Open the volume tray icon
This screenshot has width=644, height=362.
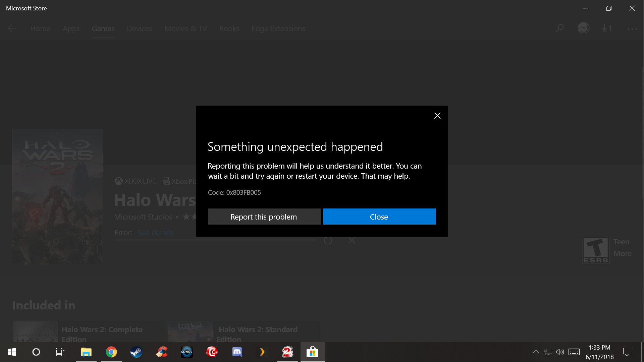tap(560, 352)
